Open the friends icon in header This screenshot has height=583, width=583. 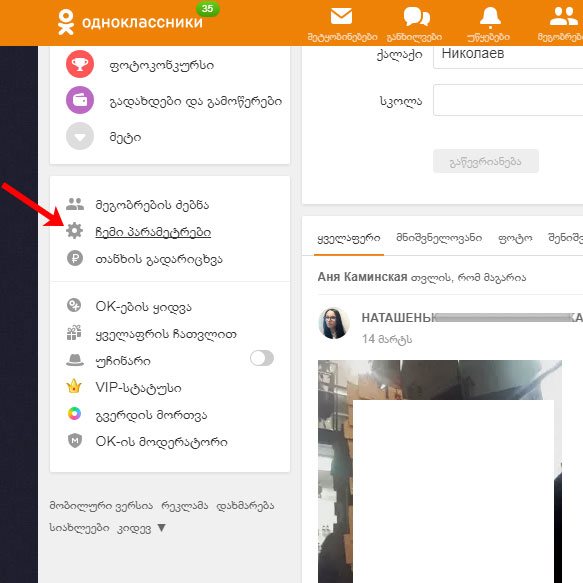click(564, 17)
